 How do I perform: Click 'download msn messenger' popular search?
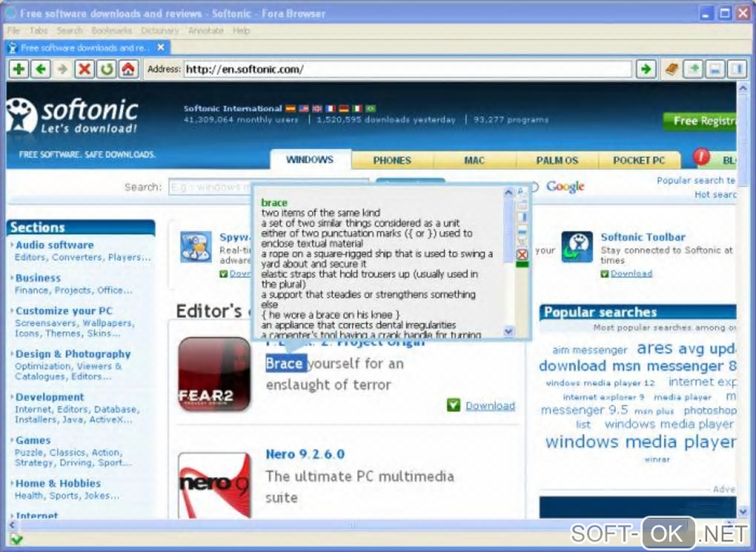pos(637,366)
